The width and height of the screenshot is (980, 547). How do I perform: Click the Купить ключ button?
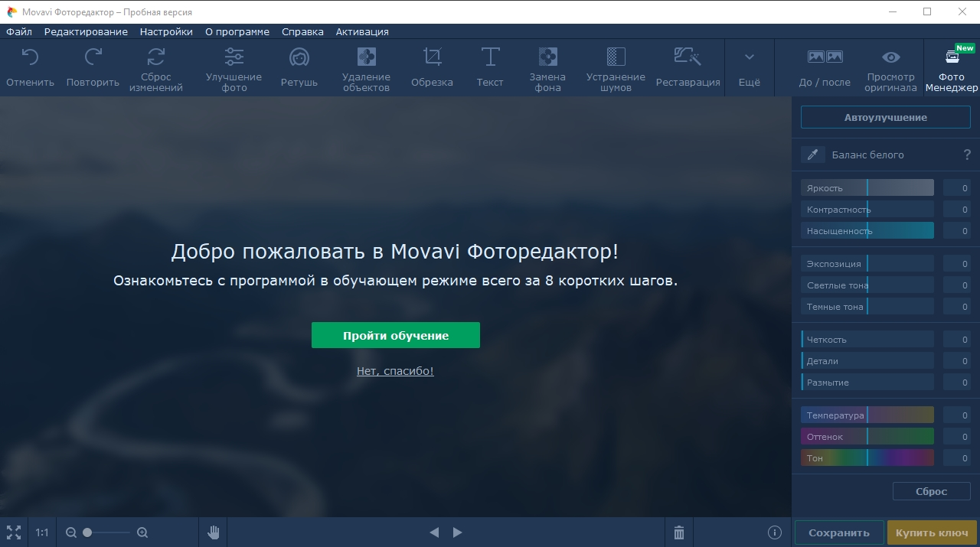coord(932,532)
